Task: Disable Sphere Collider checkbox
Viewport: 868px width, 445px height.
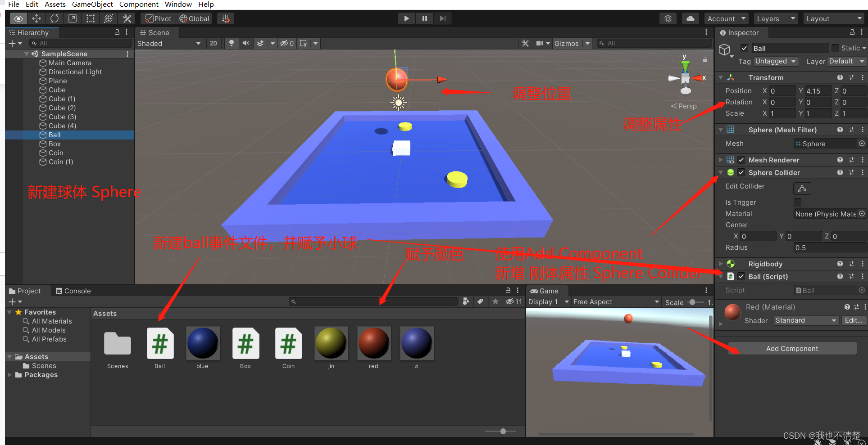Action: tap(741, 172)
